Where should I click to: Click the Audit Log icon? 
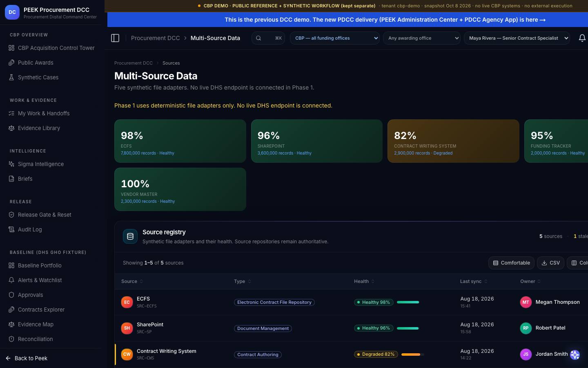point(11,229)
